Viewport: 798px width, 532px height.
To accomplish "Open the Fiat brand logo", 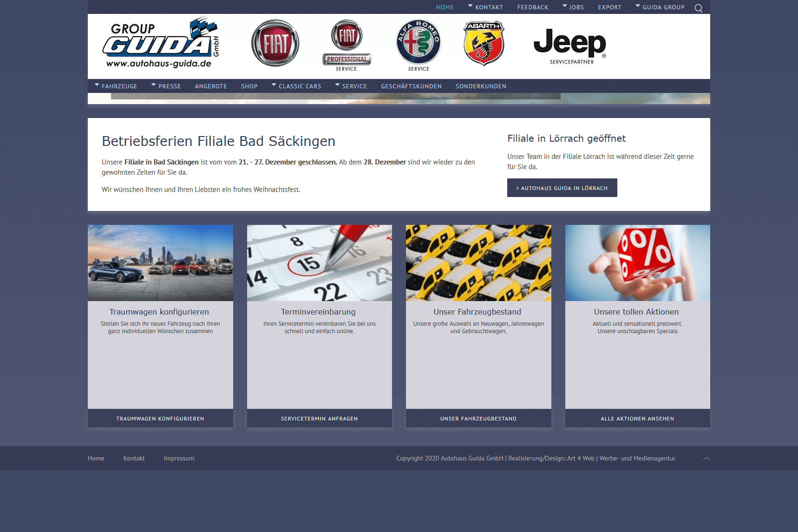I will click(x=275, y=43).
